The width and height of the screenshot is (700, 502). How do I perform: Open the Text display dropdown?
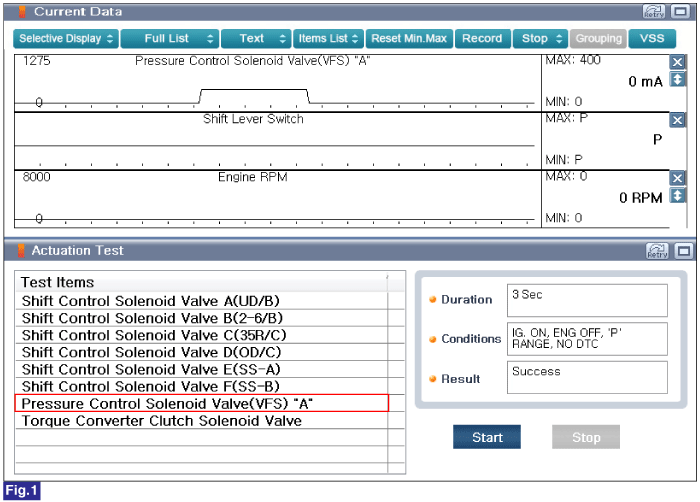[256, 39]
